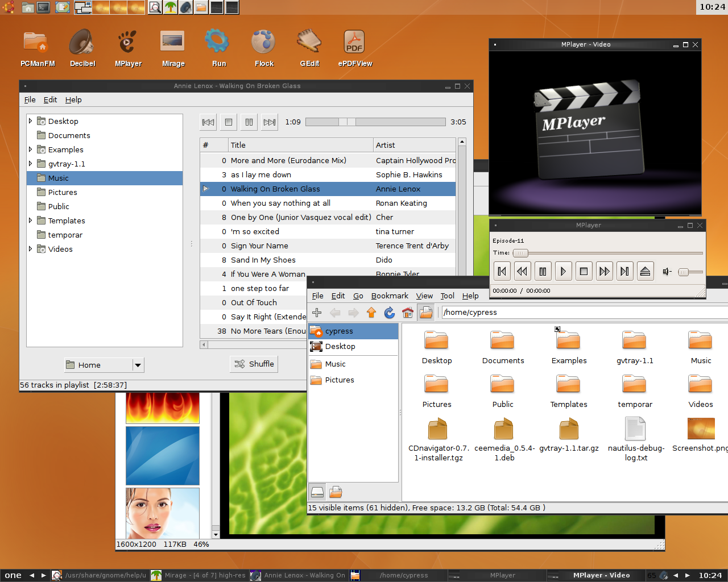The image size is (728, 582).
Task: Select the nautilus-debug-log.txt file
Action: (x=636, y=439)
